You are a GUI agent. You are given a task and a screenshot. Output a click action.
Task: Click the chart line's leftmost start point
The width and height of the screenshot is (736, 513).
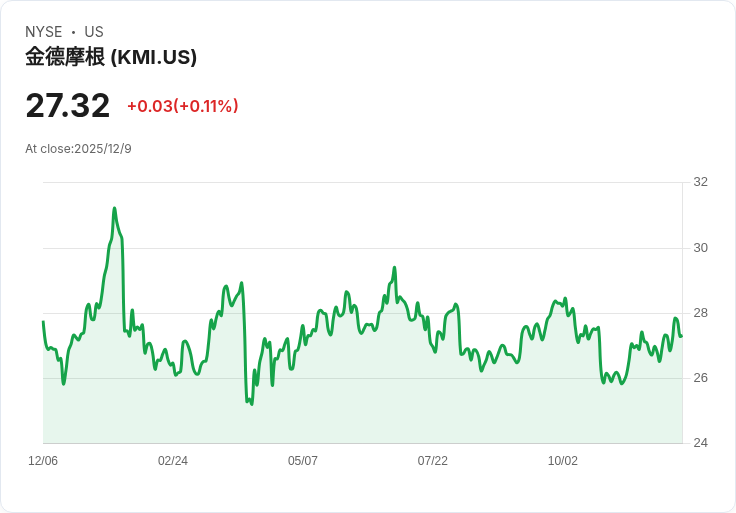[43, 322]
